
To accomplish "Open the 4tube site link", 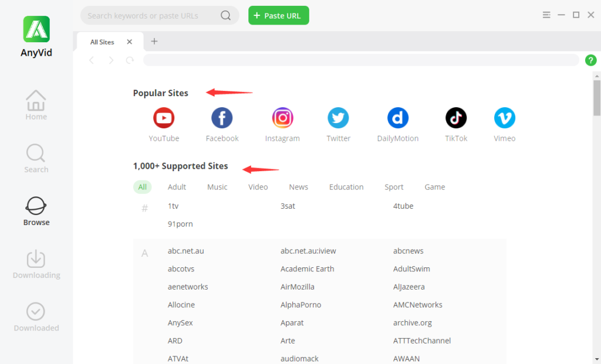I will [403, 206].
